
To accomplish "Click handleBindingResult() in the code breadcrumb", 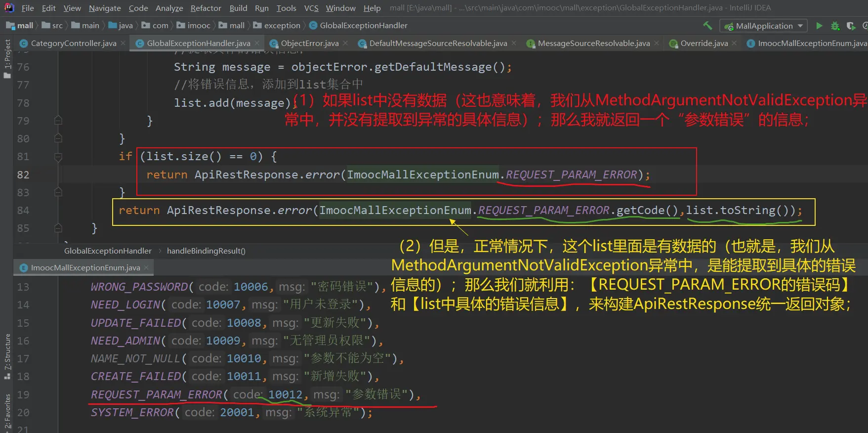I will [206, 251].
